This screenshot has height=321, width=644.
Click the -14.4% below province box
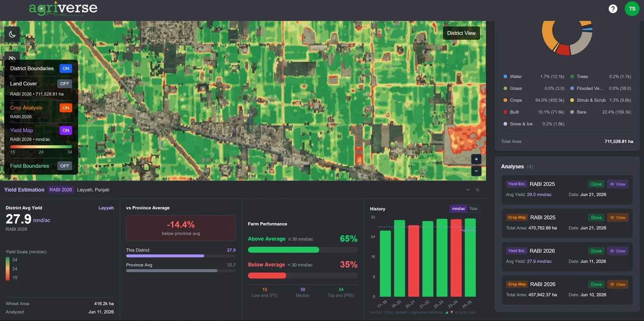(x=181, y=228)
